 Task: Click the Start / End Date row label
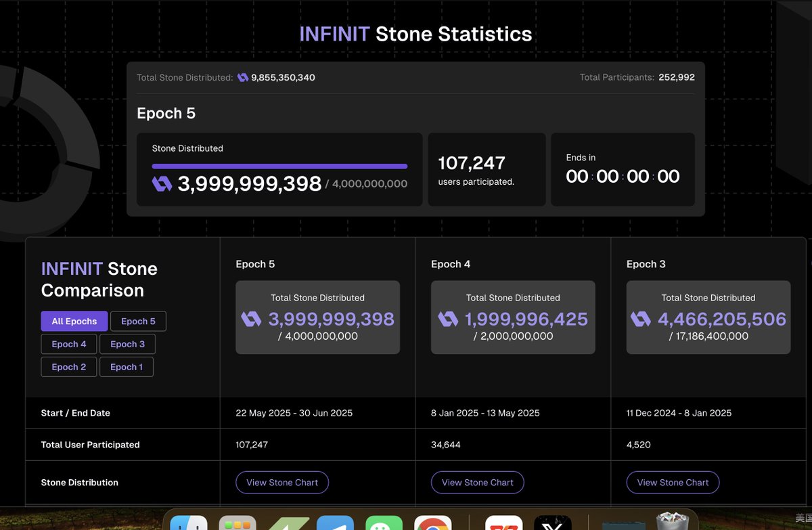76,413
